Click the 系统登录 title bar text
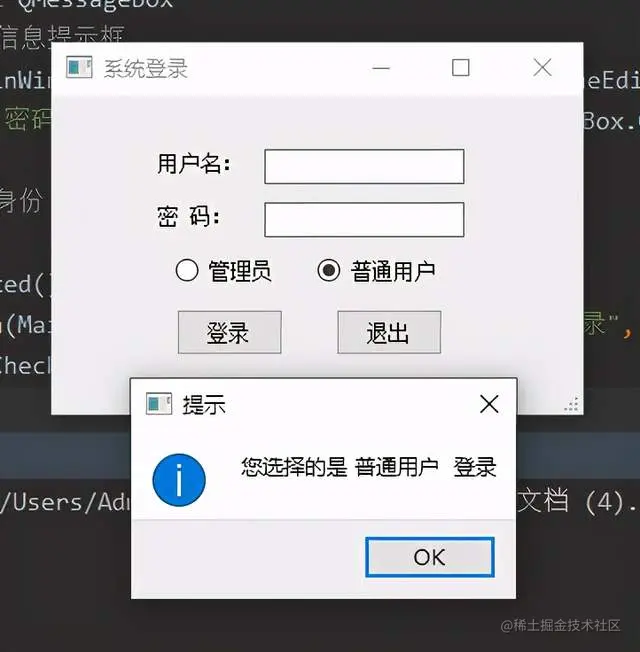The image size is (640, 652). tap(146, 69)
